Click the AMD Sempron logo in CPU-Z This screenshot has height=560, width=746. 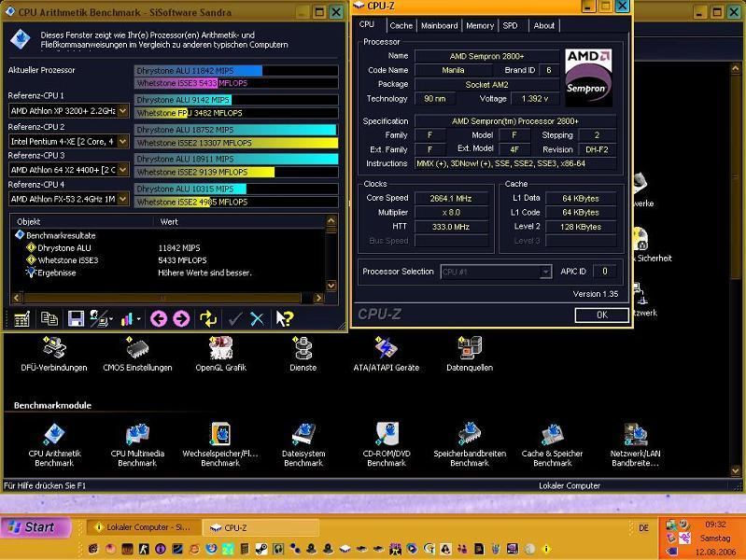click(x=588, y=77)
